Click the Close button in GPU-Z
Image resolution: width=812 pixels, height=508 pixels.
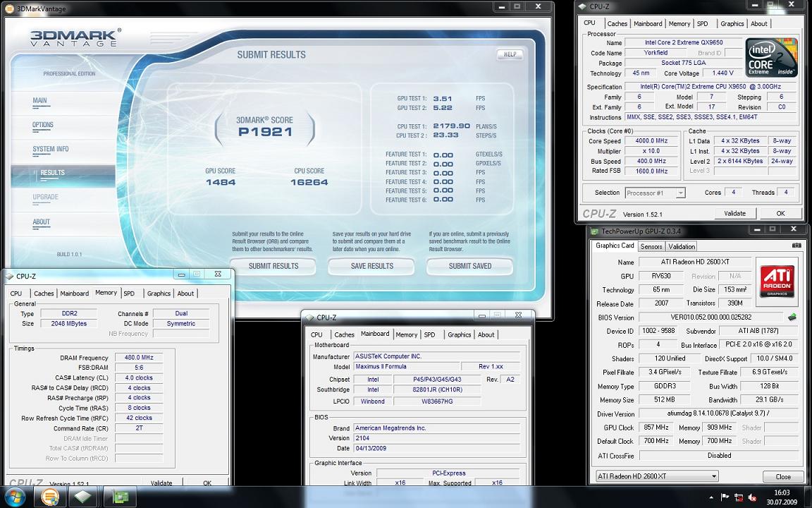point(783,476)
